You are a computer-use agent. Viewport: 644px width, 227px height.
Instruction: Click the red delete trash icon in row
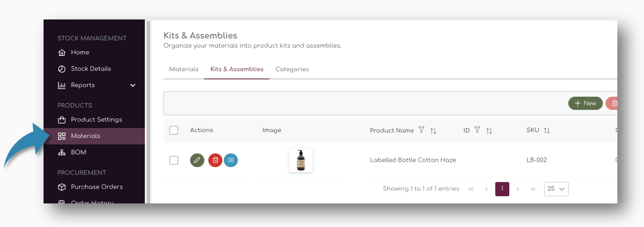pyautogui.click(x=215, y=160)
